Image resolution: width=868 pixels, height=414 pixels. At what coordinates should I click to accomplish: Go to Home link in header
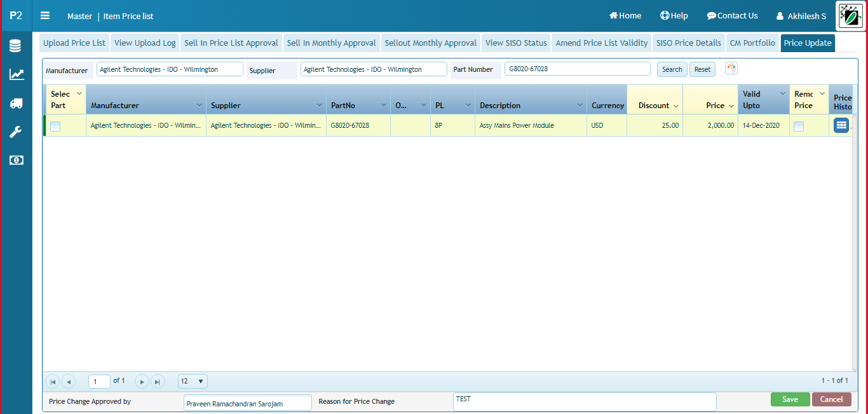click(625, 16)
